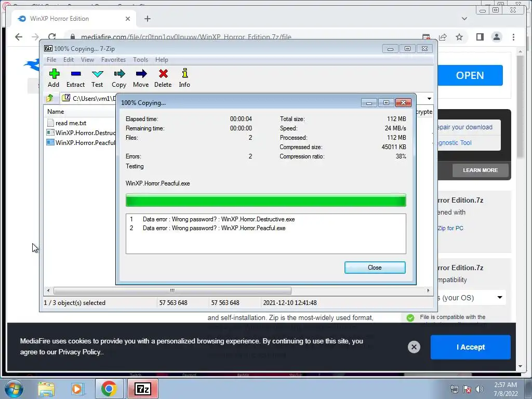Open Action Center flag in tray
The width and height of the screenshot is (532, 399).
click(467, 389)
